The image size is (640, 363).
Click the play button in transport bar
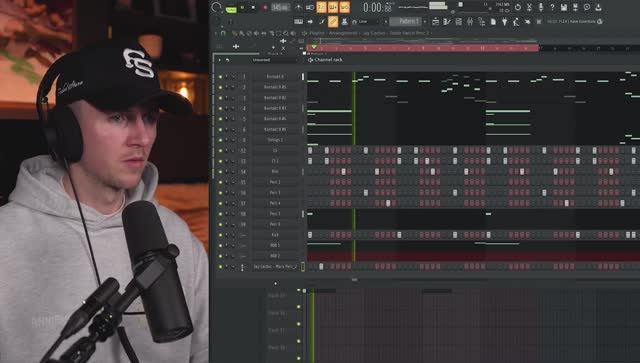pyautogui.click(x=243, y=7)
